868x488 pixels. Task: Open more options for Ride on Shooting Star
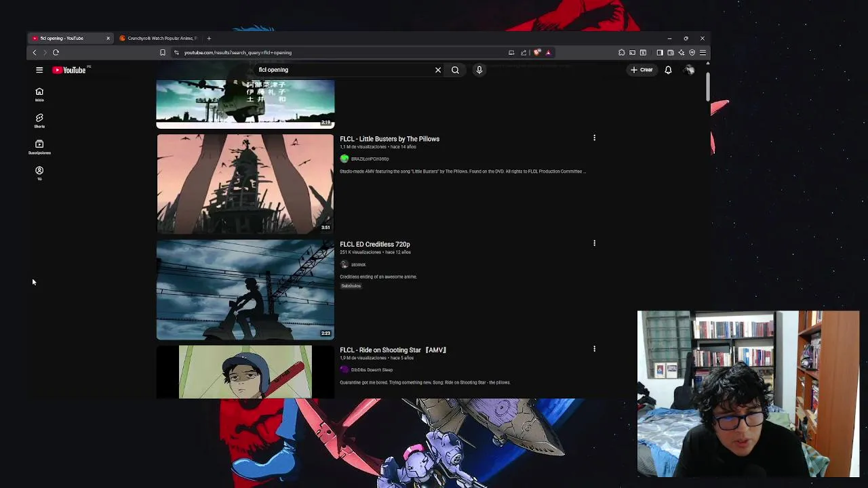click(x=595, y=349)
